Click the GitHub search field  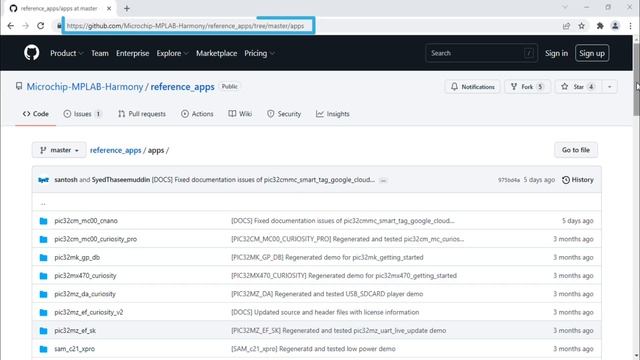click(481, 53)
